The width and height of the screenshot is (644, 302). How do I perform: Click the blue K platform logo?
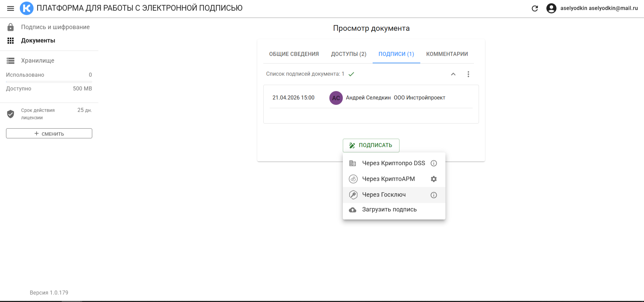26,8
